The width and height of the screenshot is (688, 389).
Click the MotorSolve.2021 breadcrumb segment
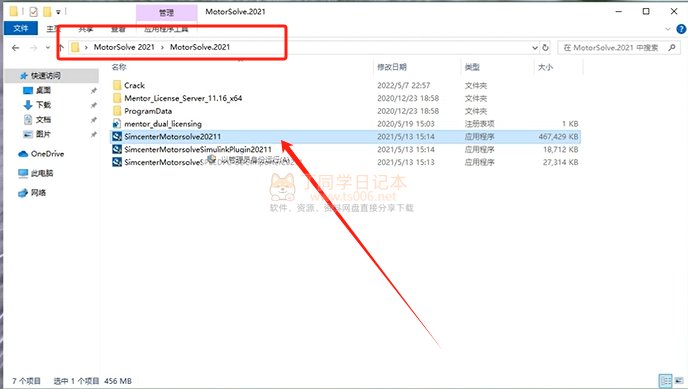(200, 47)
